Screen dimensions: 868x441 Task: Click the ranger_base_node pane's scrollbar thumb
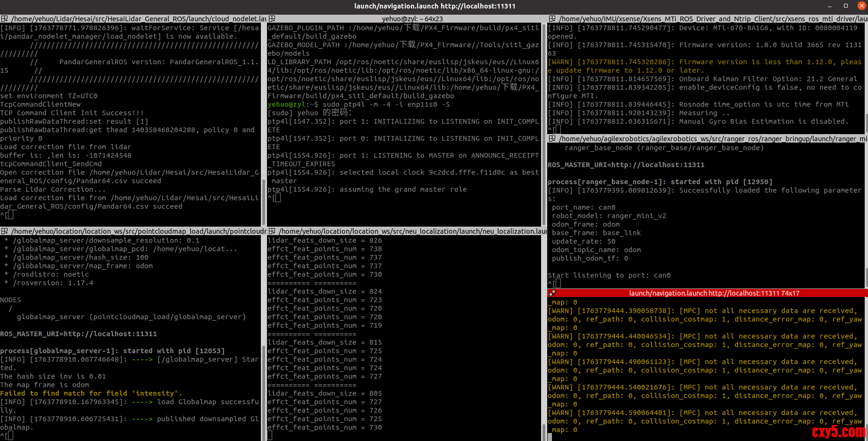point(866,276)
